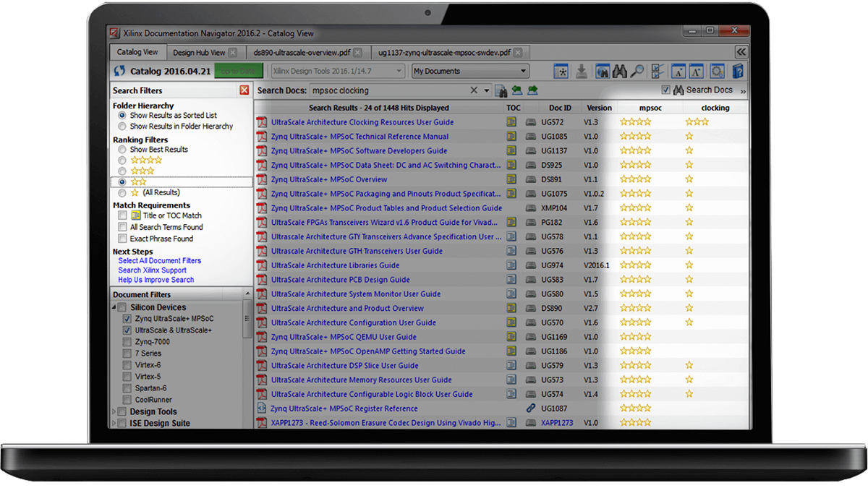Open the ds890-ultrascale-overview.pdf tab
This screenshot has width=868, height=488.
coord(307,53)
